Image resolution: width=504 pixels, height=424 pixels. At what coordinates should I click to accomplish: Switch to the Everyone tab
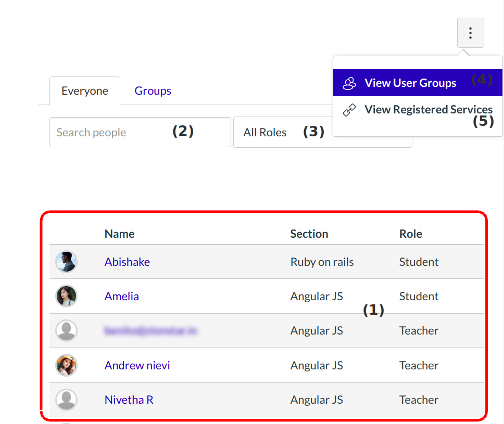click(x=85, y=91)
